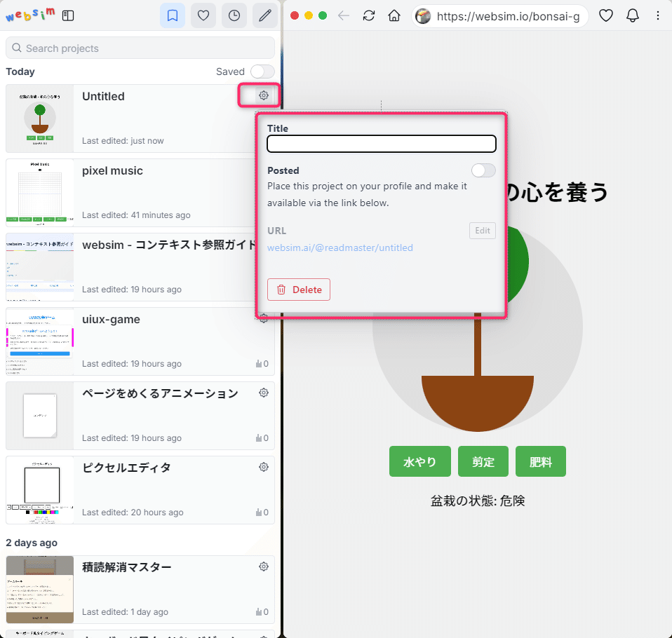Image resolution: width=672 pixels, height=638 pixels.
Task: Click likes count on 積読解消マスター
Action: tap(262, 612)
